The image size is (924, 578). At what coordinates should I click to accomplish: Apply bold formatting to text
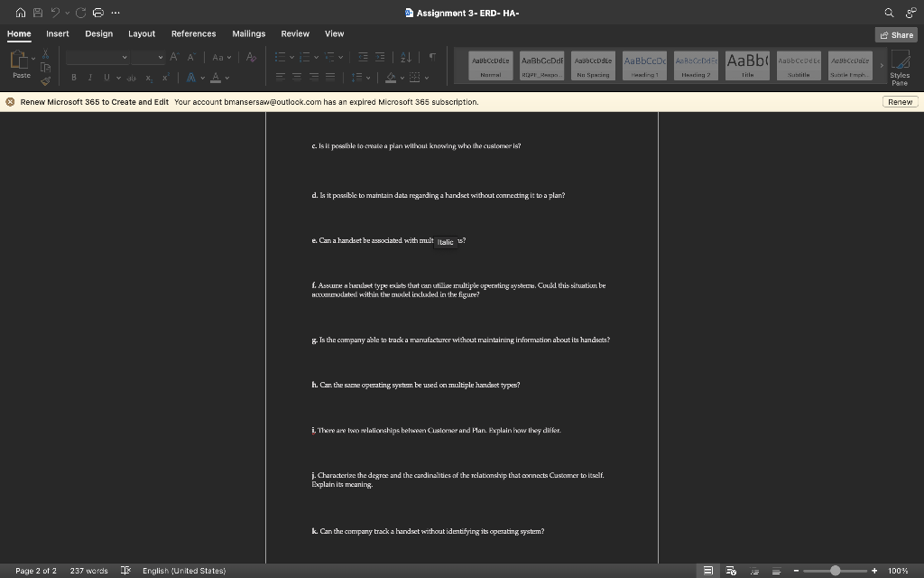(73, 78)
